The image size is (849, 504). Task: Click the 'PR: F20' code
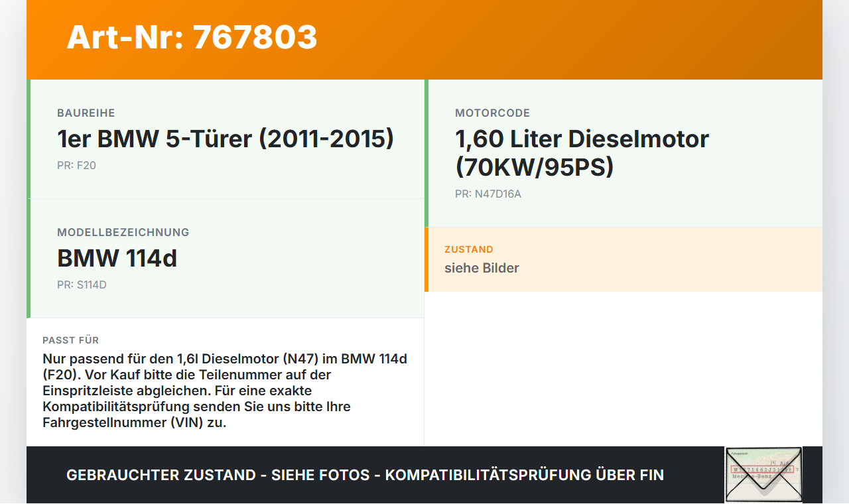click(x=76, y=165)
